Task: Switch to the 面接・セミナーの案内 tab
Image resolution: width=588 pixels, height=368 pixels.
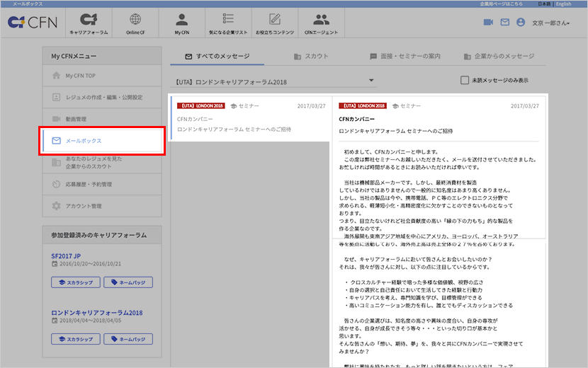Action: (x=405, y=56)
